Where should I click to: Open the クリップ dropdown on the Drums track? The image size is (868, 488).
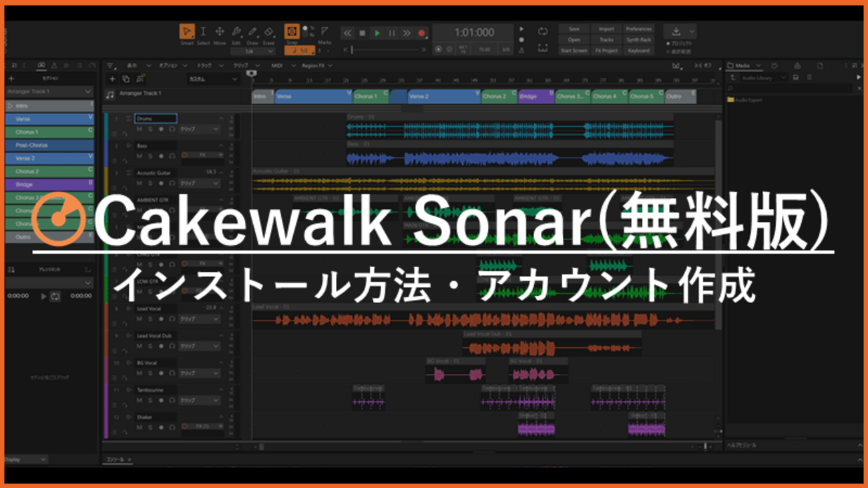pyautogui.click(x=199, y=129)
